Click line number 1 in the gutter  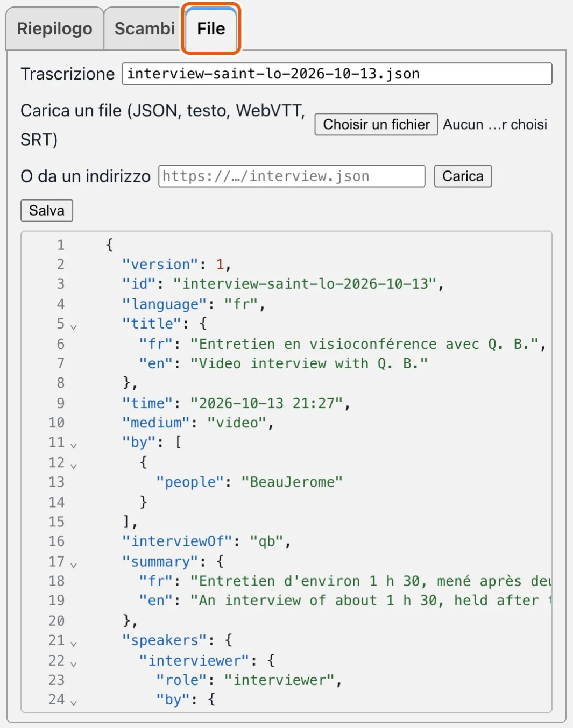(61, 245)
